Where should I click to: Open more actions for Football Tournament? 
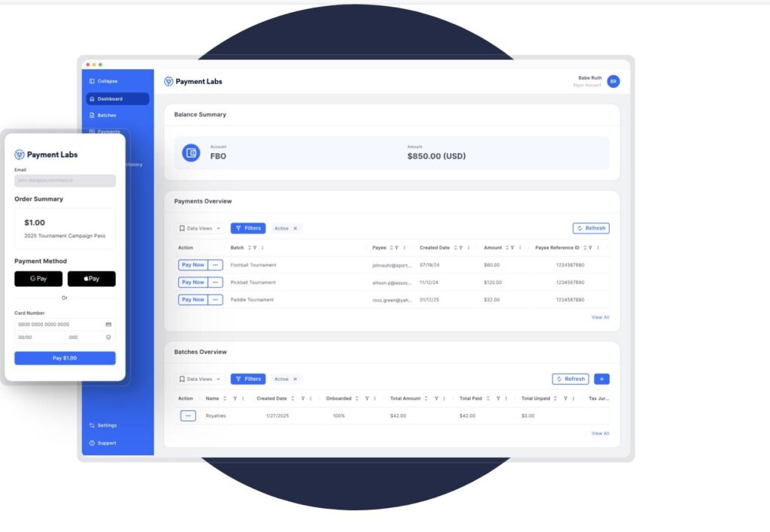pos(215,265)
